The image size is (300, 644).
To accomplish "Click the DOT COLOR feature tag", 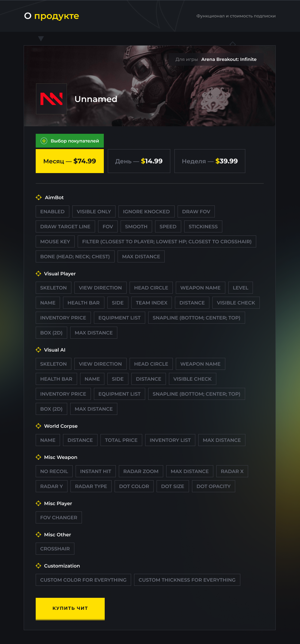I will click(x=134, y=486).
